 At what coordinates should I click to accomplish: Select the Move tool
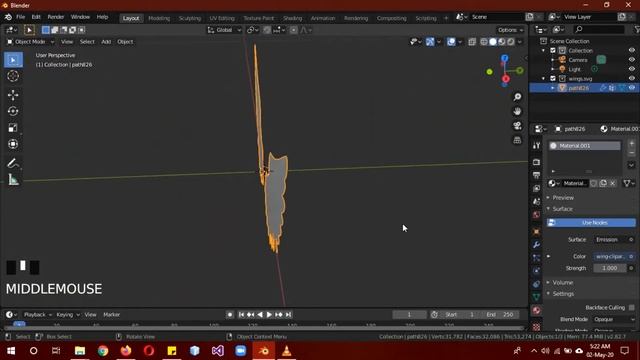13,95
